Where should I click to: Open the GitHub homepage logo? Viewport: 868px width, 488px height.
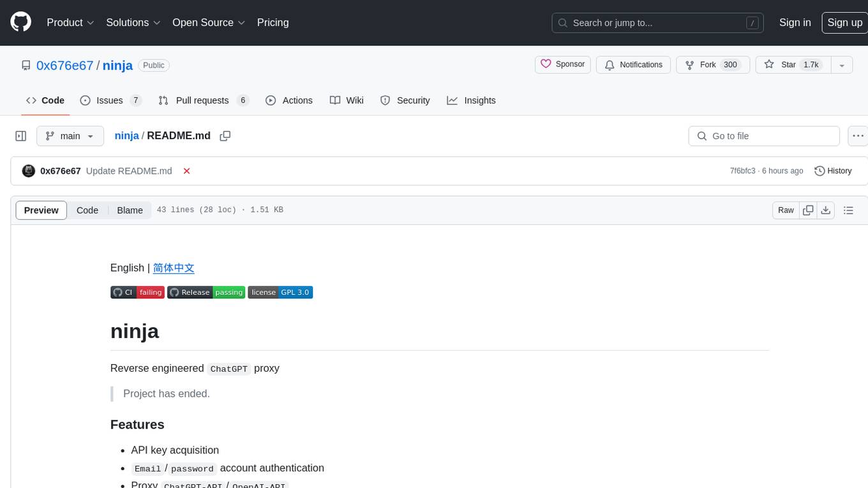tap(20, 22)
